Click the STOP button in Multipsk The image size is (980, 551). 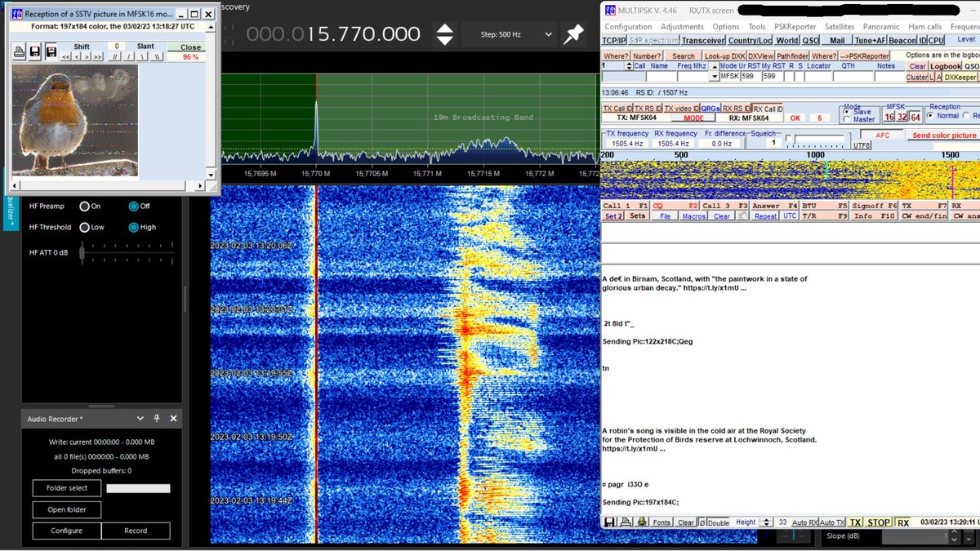(879, 522)
